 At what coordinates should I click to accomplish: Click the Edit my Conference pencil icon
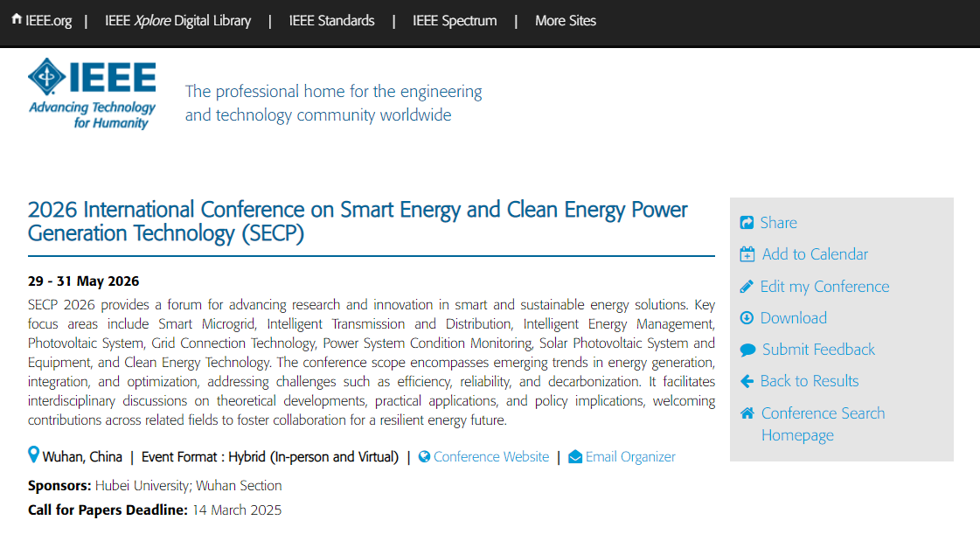pos(747,287)
